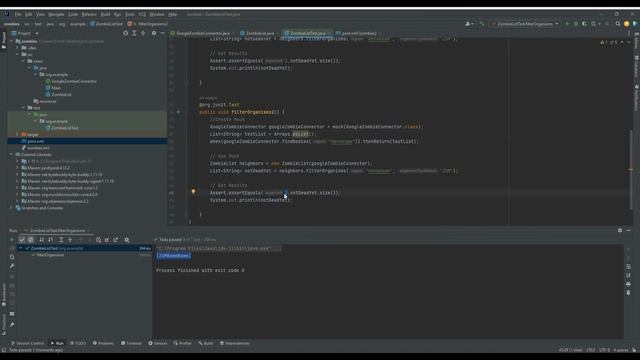The width and height of the screenshot is (640, 360).
Task: Click run gutter icon beside filterOrganisms2 method
Action: pos(178,112)
